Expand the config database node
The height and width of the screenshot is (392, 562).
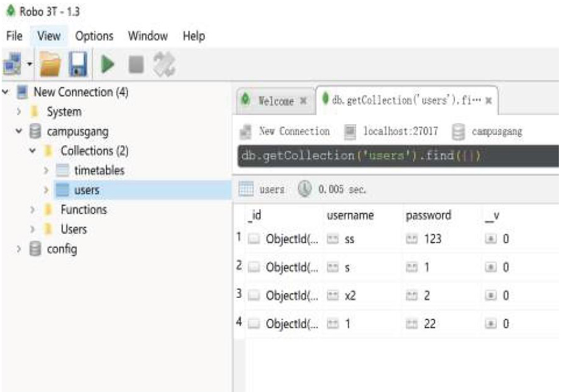[x=19, y=249]
